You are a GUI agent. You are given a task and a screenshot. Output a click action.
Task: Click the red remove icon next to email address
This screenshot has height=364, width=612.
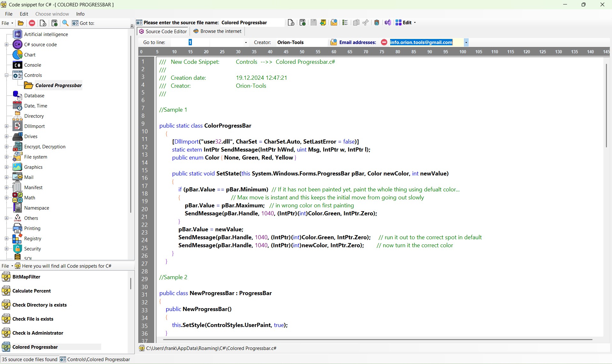[x=384, y=42]
